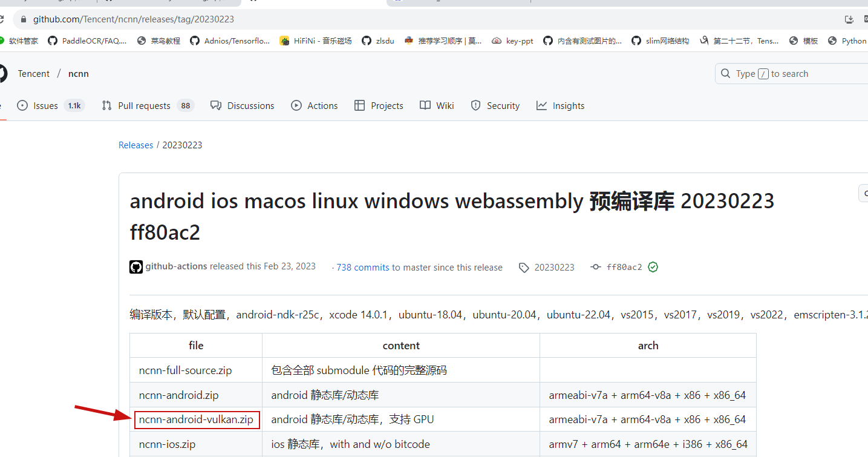
Task: Open the slim网络结构 bookmark
Action: click(x=661, y=41)
